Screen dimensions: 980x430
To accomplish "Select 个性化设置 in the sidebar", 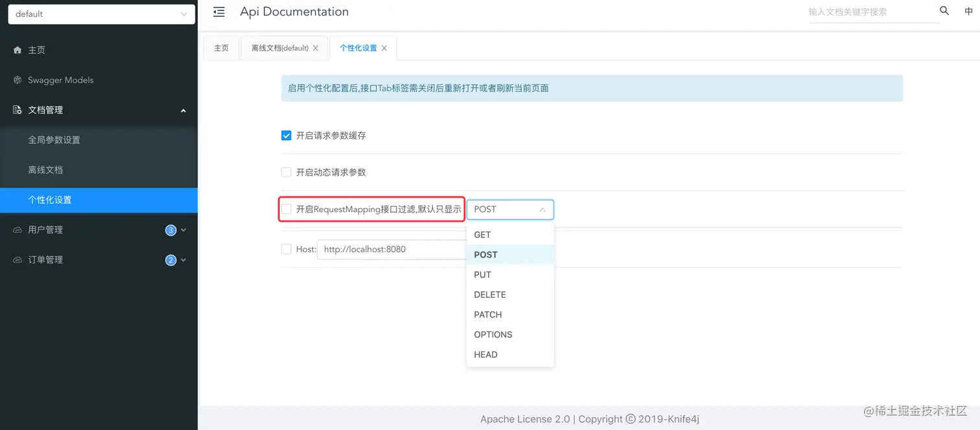I will pos(99,200).
